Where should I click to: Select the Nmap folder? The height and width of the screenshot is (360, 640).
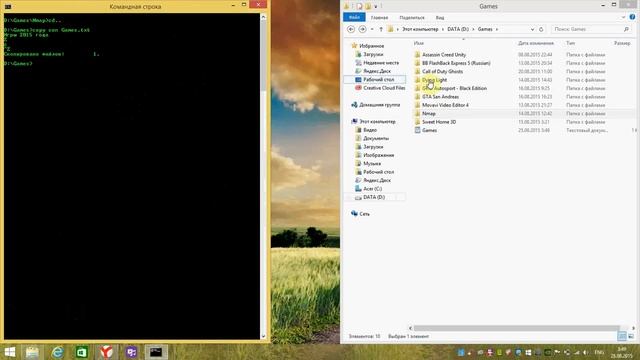click(x=429, y=113)
